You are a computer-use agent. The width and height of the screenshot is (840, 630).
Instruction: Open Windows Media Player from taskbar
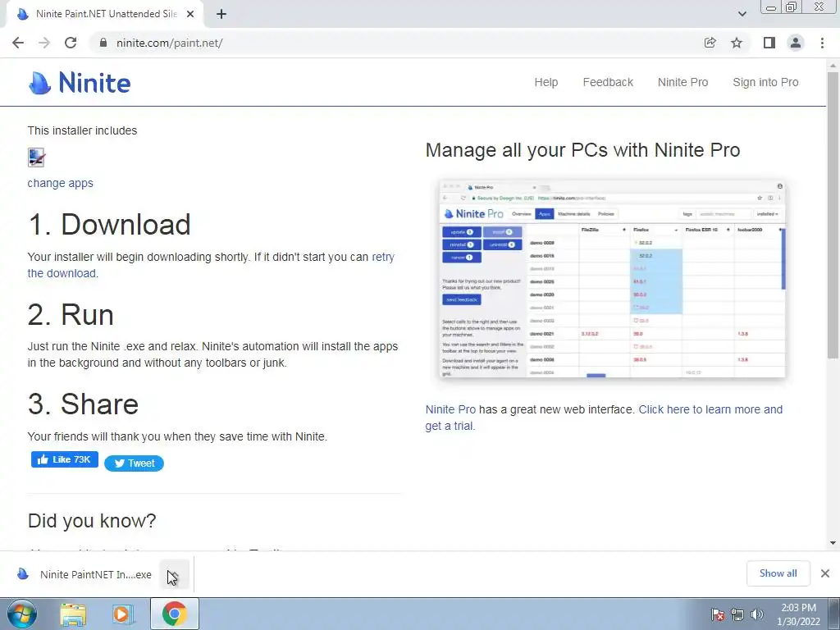(x=123, y=614)
